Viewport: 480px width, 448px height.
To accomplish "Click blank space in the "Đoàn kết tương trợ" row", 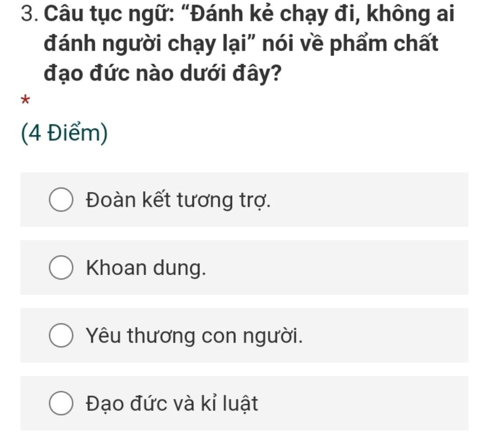I will pyautogui.click(x=375, y=200).
